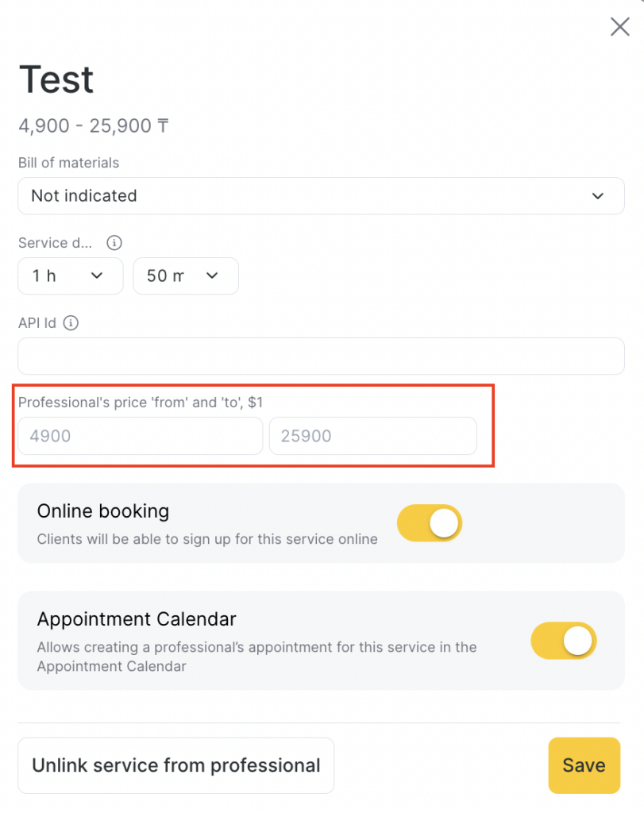The width and height of the screenshot is (644, 813).
Task: Click the 'Bill of materials' field label
Action: [x=68, y=163]
